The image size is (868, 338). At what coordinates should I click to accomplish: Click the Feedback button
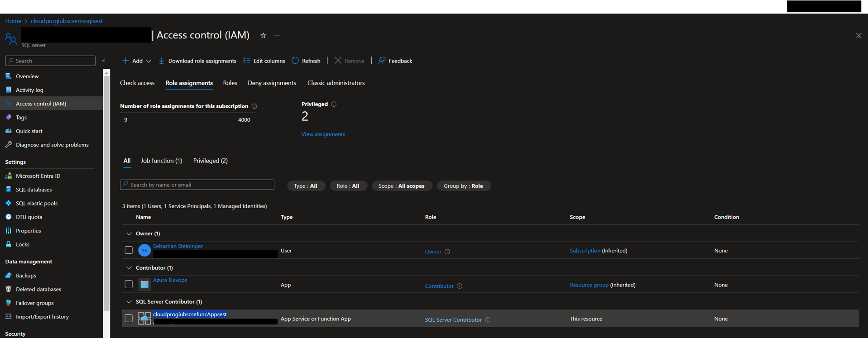[395, 61]
